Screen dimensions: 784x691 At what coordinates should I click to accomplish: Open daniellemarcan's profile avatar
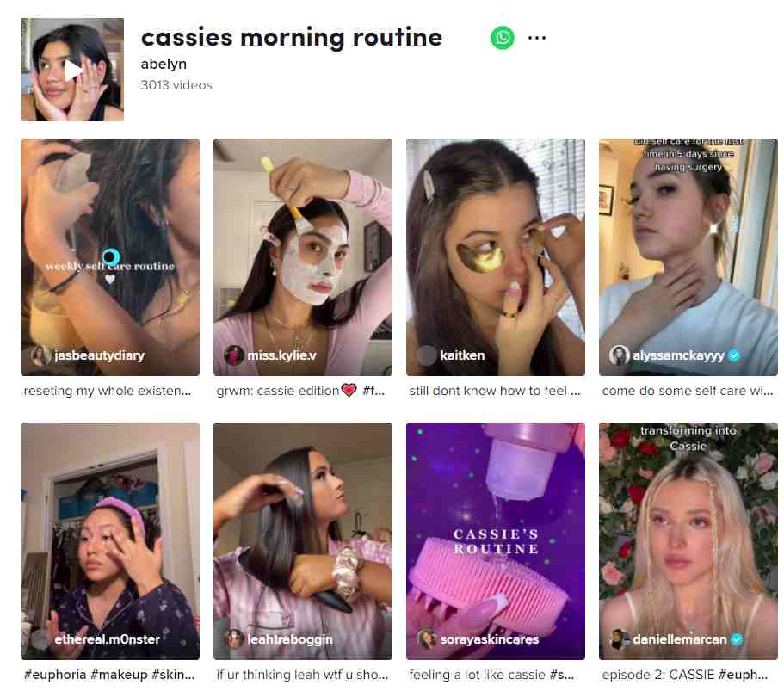point(619,639)
